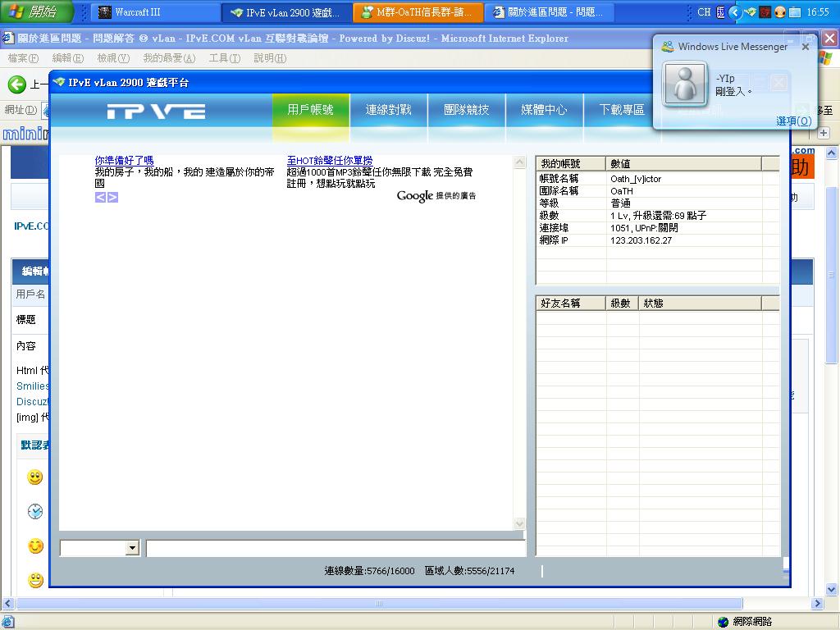Screen dimensions: 840x630
Task: Click the green Back arrow in Internet Explorer
Action: pyautogui.click(x=16, y=84)
